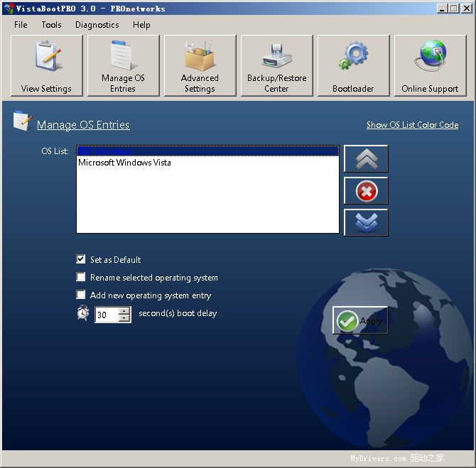Open the Tools menu
476x468 pixels.
(x=52, y=25)
